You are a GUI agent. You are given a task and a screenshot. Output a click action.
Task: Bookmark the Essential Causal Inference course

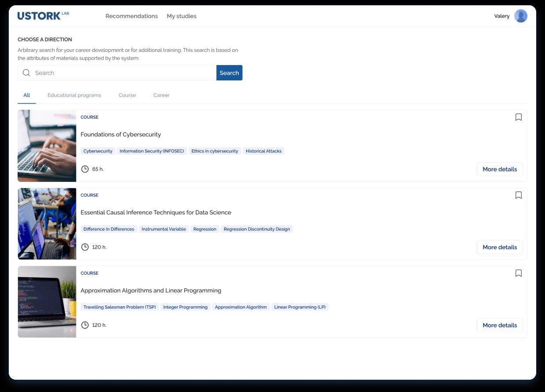click(x=519, y=195)
